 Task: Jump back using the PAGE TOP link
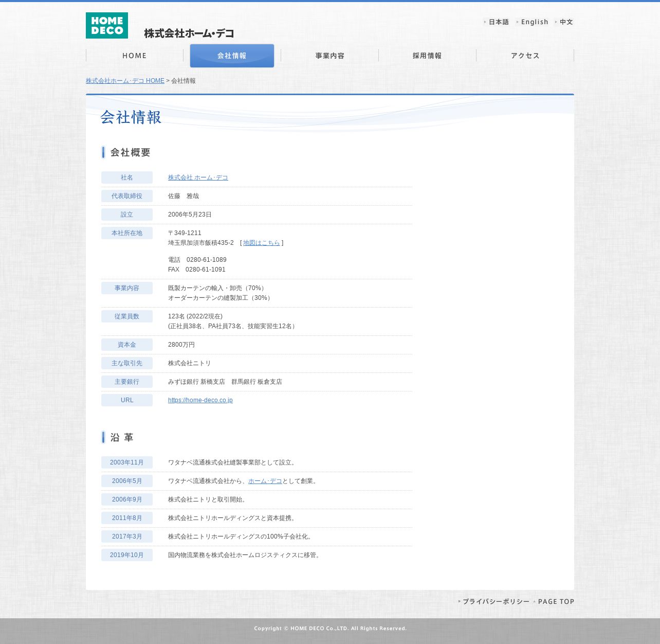pos(554,601)
